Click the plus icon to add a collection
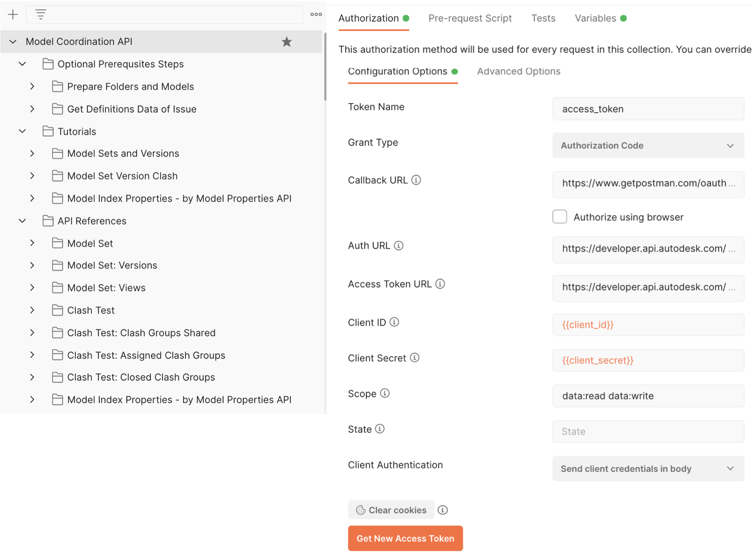752x560 pixels. (13, 15)
